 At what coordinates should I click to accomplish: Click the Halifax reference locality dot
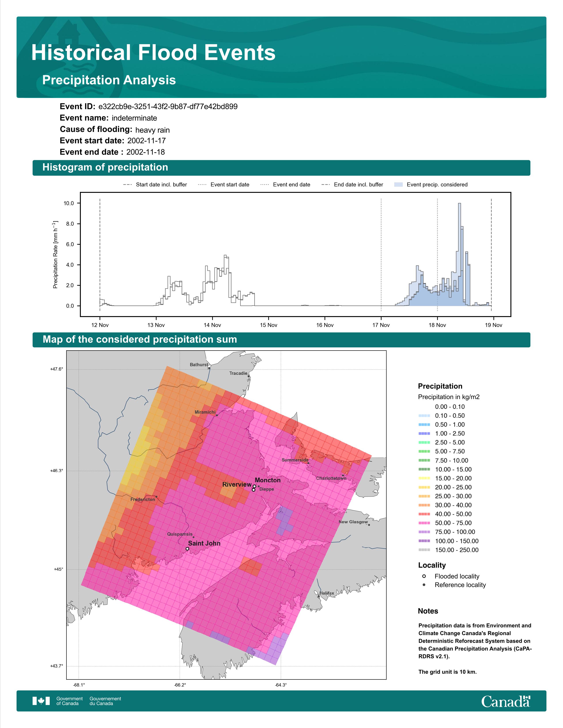(319, 596)
